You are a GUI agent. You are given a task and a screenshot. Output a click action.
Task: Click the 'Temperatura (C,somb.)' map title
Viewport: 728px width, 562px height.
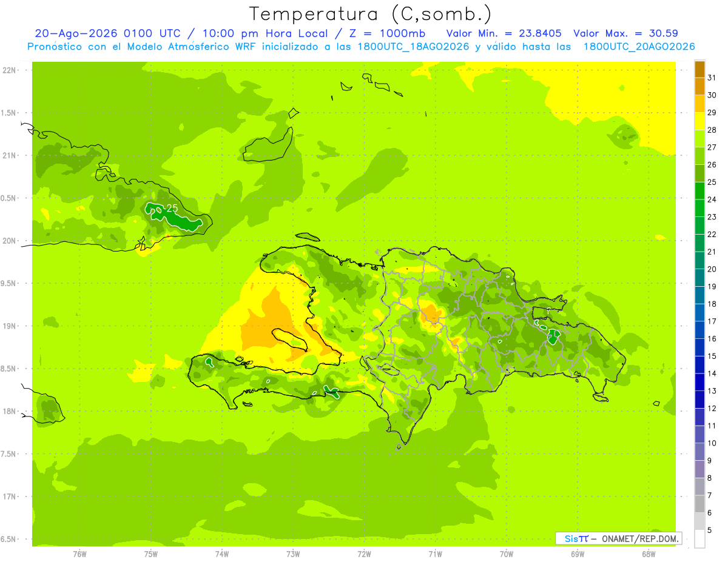click(x=370, y=14)
